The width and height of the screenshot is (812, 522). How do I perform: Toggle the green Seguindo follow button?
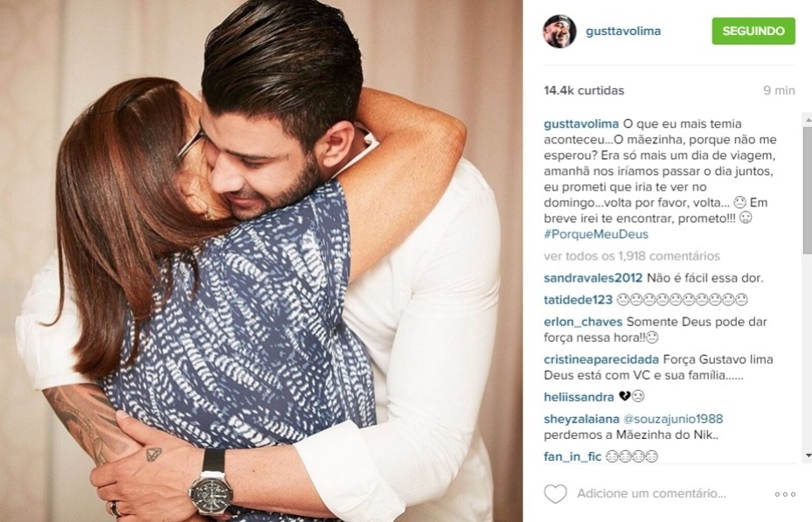[x=753, y=31]
